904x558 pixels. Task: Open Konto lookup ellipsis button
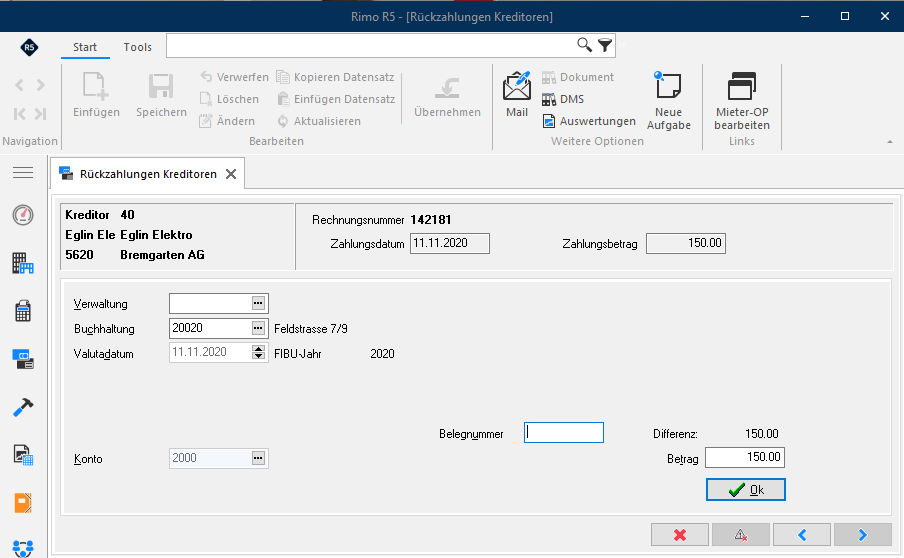coord(258,458)
